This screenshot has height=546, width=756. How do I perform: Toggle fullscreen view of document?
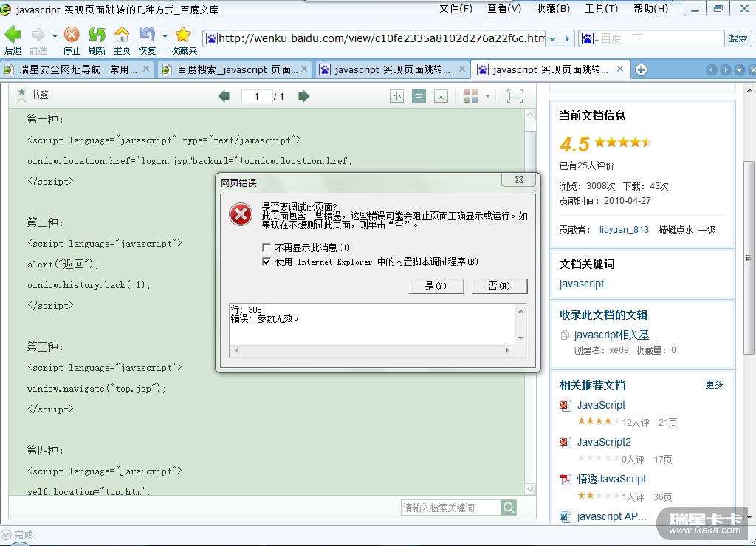click(515, 96)
